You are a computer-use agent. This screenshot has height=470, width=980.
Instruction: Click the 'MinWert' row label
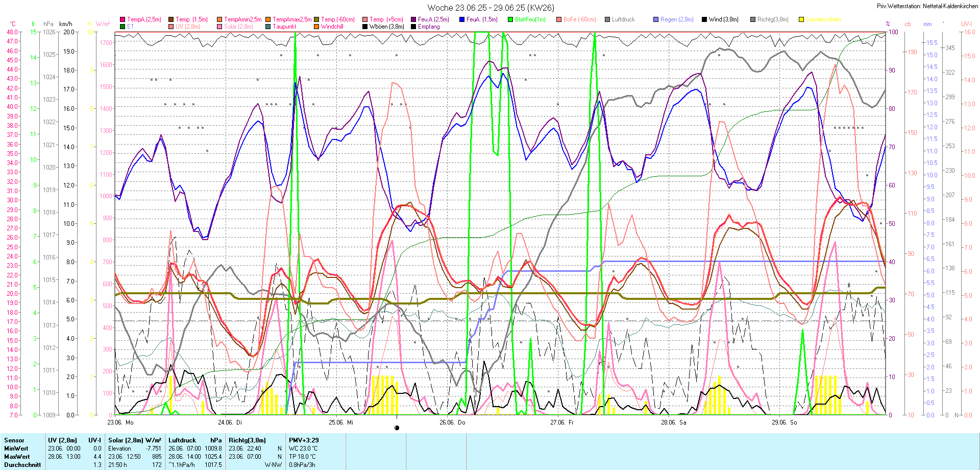(17, 449)
